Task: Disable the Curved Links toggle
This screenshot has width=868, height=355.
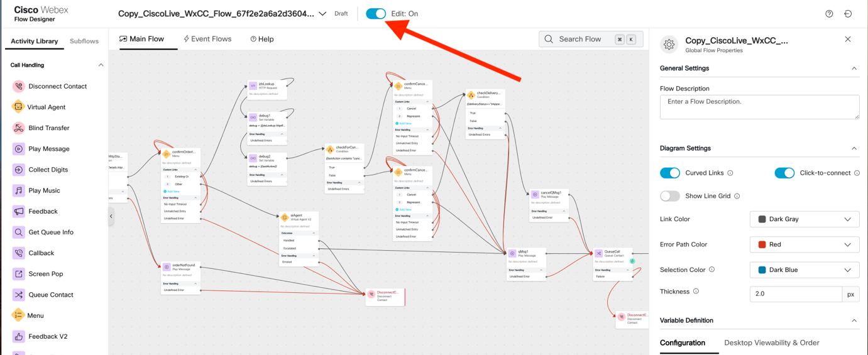Action: coord(670,173)
